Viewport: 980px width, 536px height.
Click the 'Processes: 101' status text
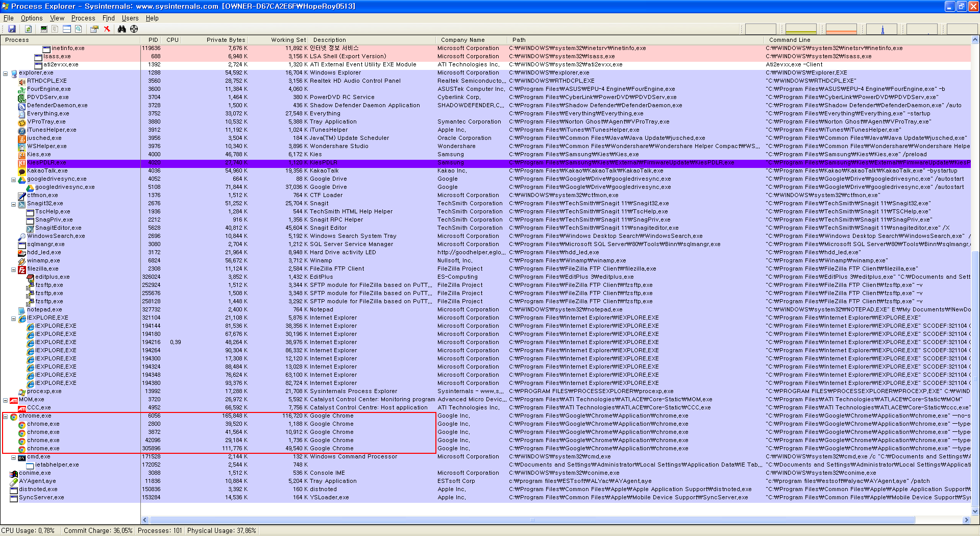pyautogui.click(x=160, y=531)
